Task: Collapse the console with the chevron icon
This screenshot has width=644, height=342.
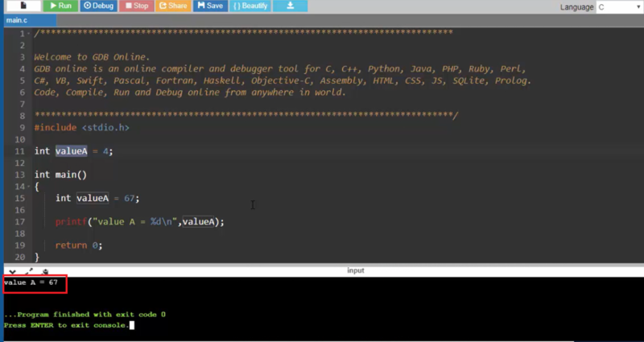Action: click(x=12, y=272)
